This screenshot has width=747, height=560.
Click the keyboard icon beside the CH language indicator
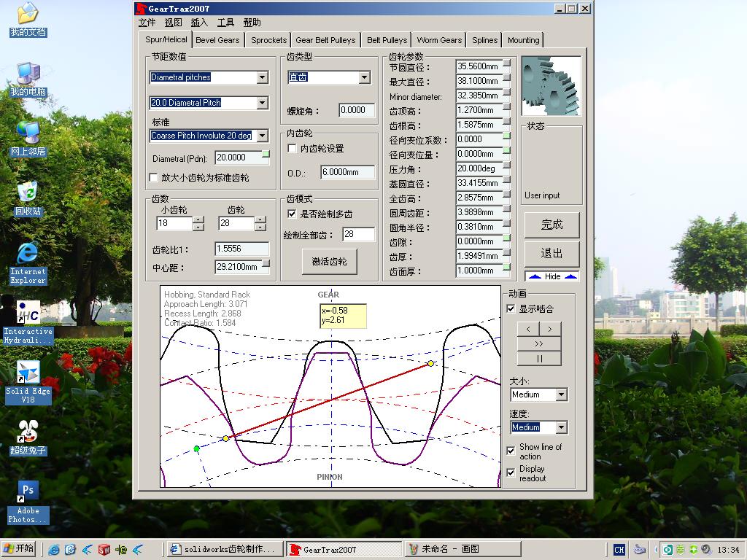click(639, 550)
